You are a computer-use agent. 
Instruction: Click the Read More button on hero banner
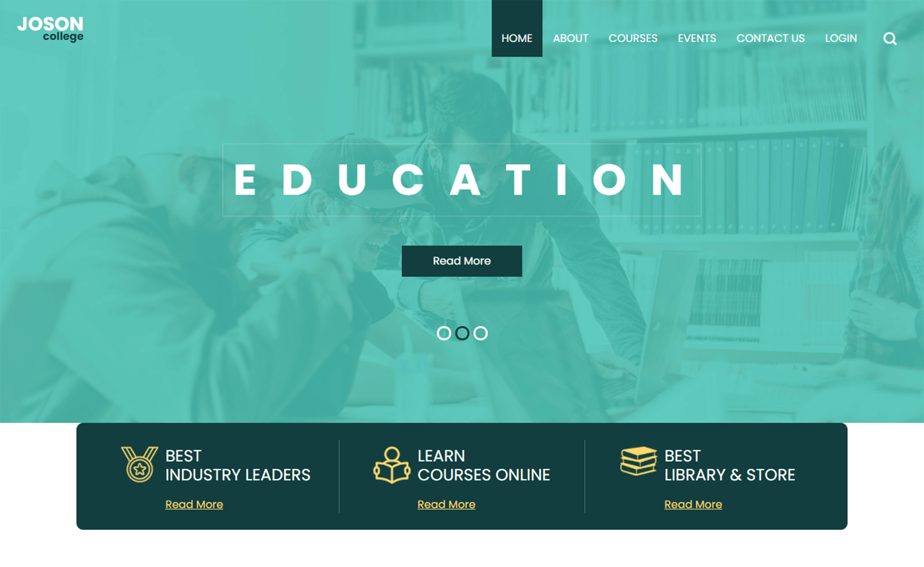[462, 260]
